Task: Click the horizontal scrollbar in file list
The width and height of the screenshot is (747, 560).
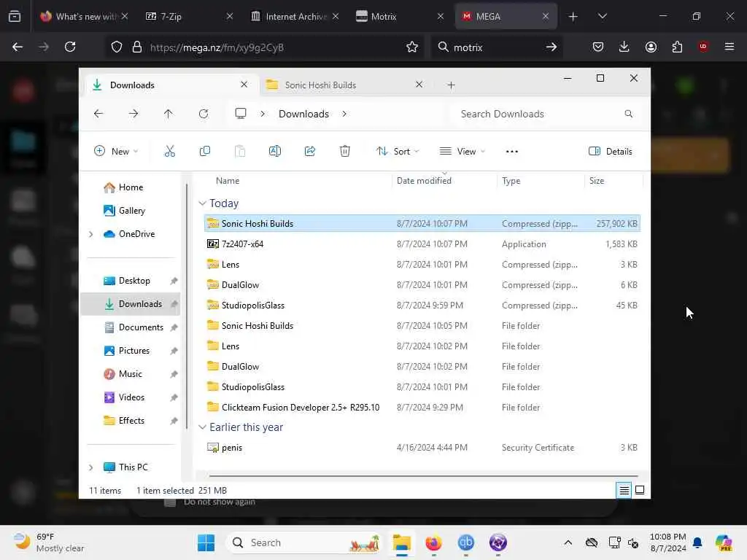Action: coord(423,475)
